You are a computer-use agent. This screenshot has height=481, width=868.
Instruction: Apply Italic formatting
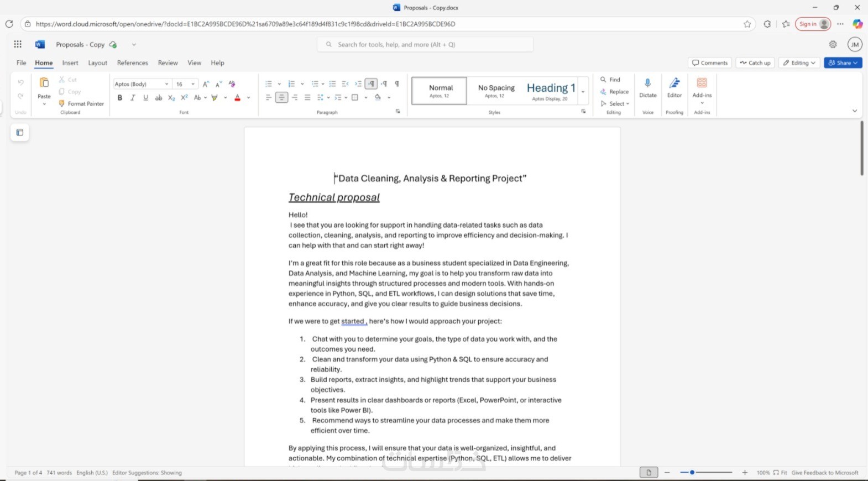[x=133, y=98]
